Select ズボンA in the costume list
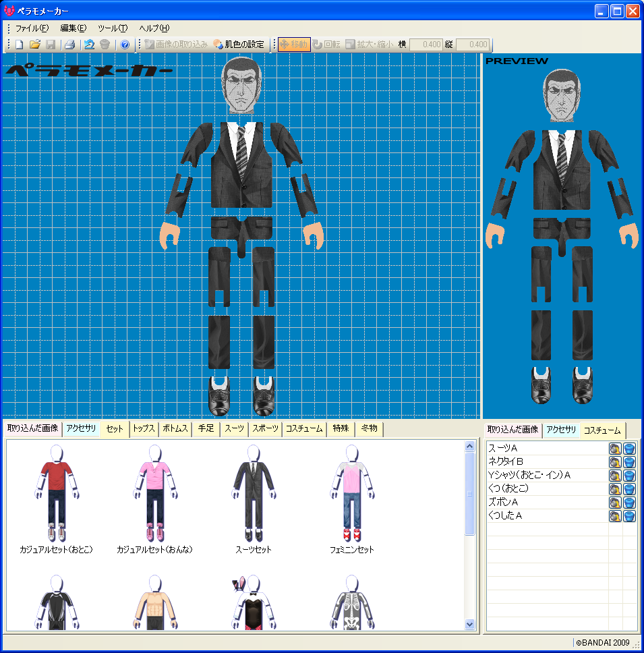Image resolution: width=644 pixels, height=653 pixels. pyautogui.click(x=548, y=503)
